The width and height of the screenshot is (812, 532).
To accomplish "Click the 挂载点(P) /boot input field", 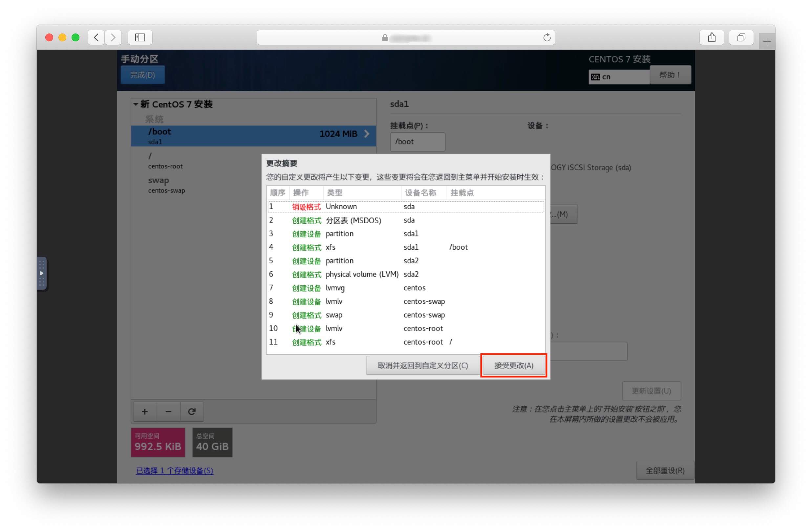I will (x=417, y=142).
